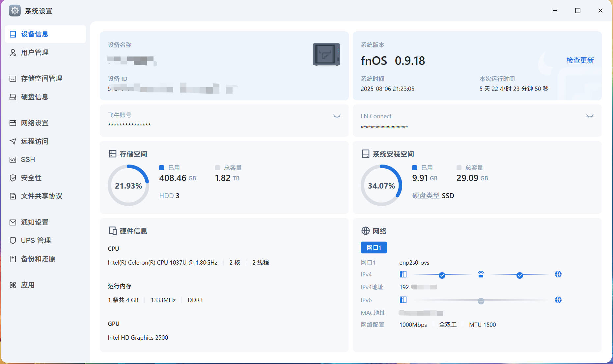613x364 pixels.
Task: Click the router icon in IPv4 row
Action: pos(481,274)
